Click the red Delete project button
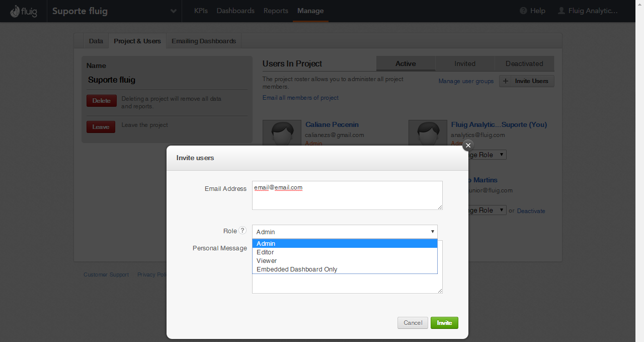The width and height of the screenshot is (644, 342). [x=101, y=101]
